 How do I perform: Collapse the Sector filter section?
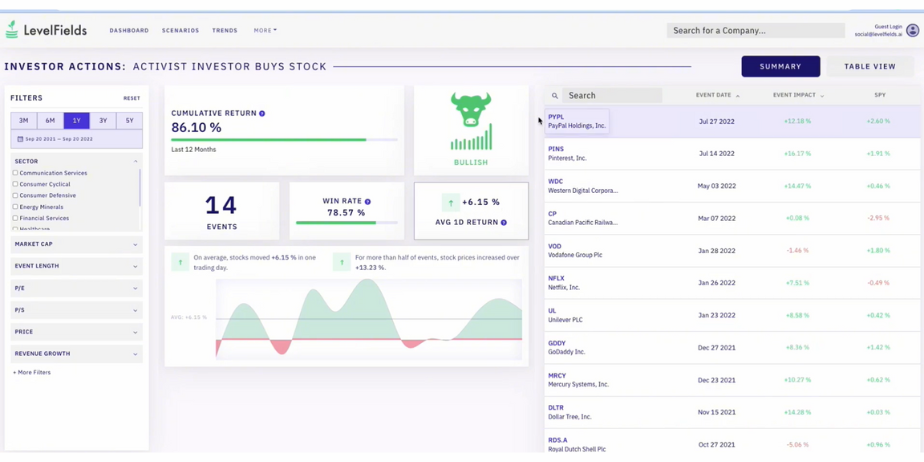(136, 161)
